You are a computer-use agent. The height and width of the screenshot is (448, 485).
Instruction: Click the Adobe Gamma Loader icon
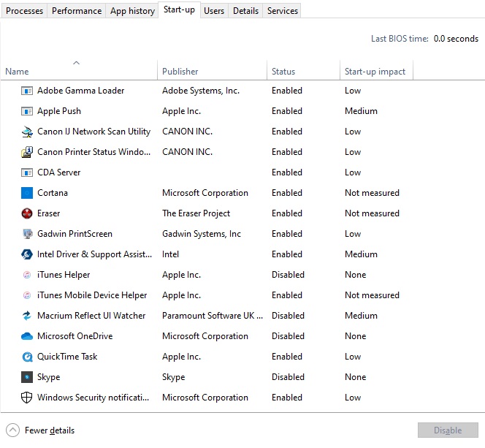click(x=27, y=91)
